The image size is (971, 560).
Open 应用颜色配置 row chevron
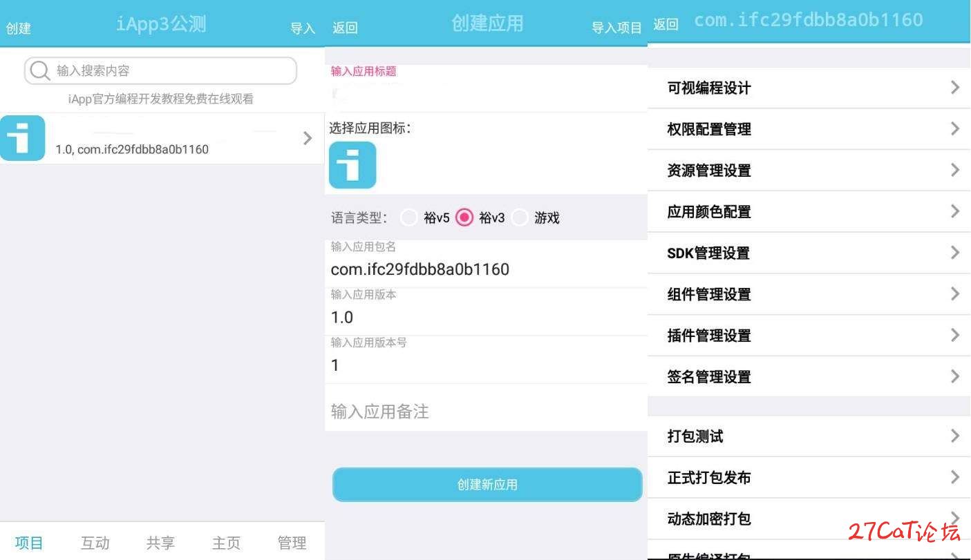955,211
